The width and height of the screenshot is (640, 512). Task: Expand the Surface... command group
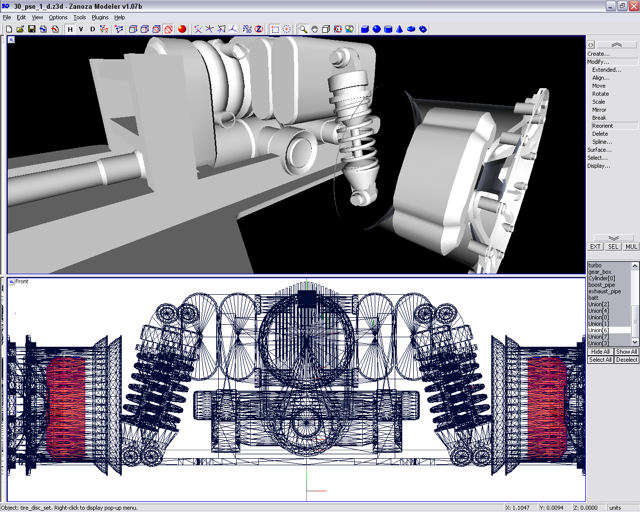click(599, 150)
